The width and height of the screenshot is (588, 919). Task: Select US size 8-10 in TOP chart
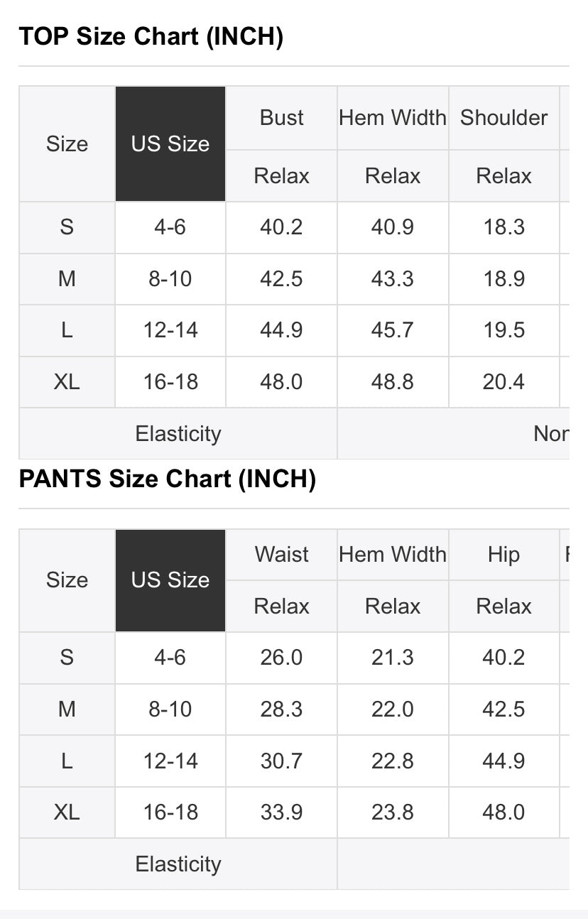(170, 279)
